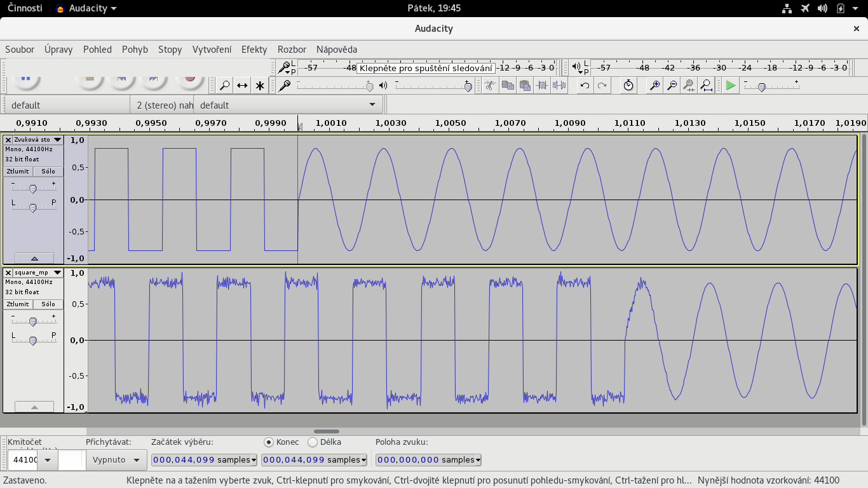
Task: Click the playback meter speaker icon
Action: click(x=576, y=67)
